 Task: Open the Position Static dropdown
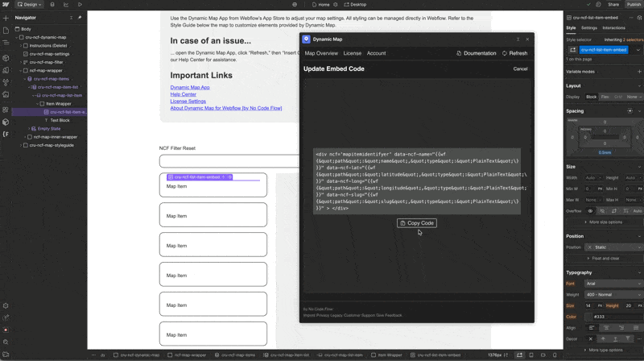(x=613, y=247)
